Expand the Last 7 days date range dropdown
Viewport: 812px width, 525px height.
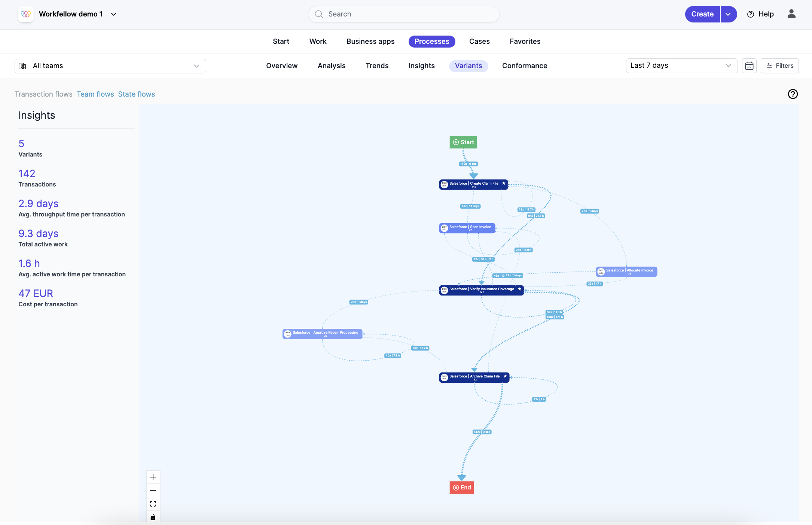(x=681, y=66)
